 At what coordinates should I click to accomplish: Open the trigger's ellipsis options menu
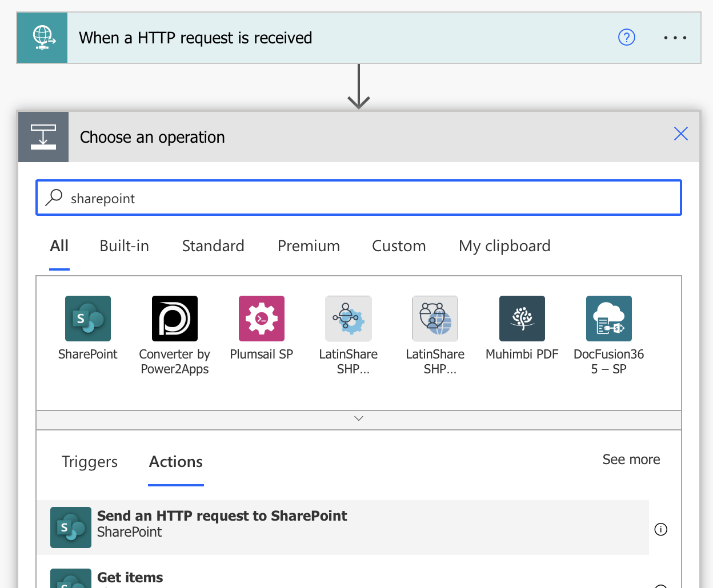pos(675,38)
